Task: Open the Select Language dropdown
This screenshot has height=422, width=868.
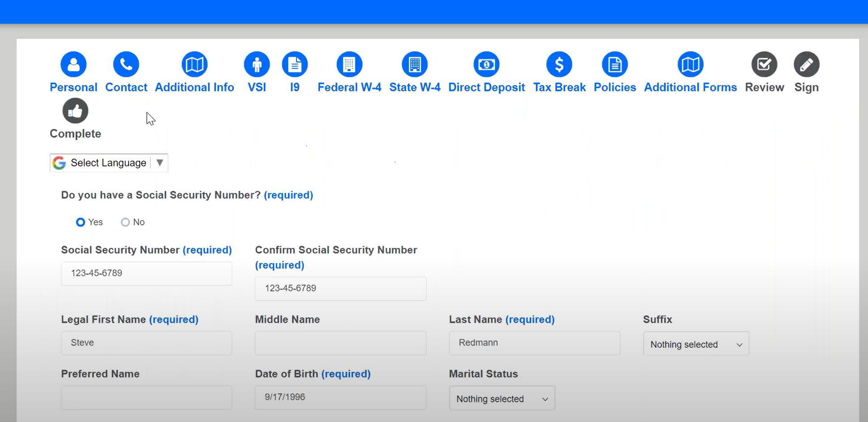Action: [x=109, y=163]
